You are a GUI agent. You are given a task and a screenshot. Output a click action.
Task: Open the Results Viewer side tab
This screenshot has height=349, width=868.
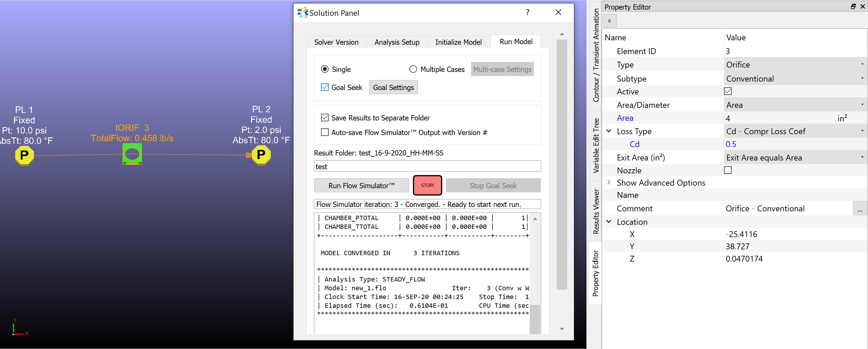click(596, 211)
